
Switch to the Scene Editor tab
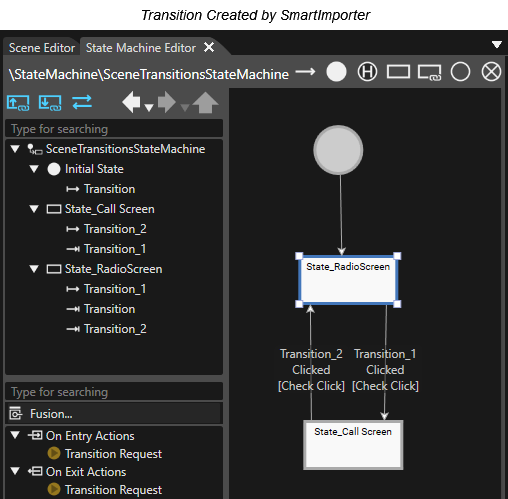pyautogui.click(x=42, y=48)
